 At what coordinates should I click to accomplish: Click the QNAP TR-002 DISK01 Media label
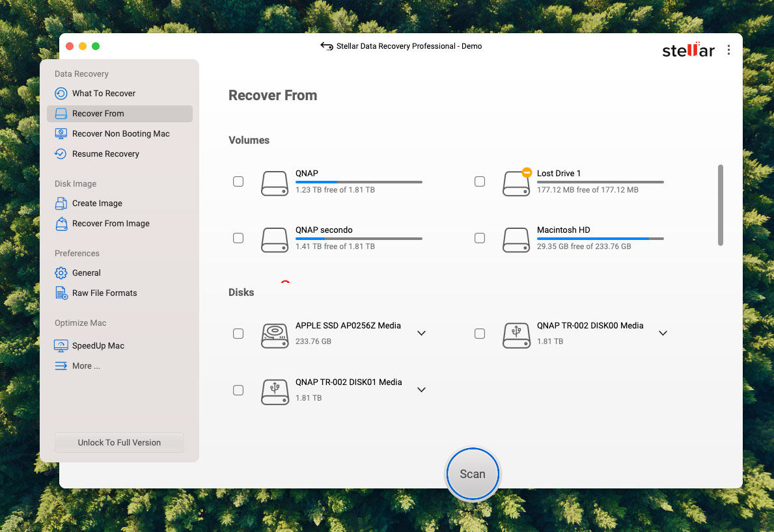point(348,382)
